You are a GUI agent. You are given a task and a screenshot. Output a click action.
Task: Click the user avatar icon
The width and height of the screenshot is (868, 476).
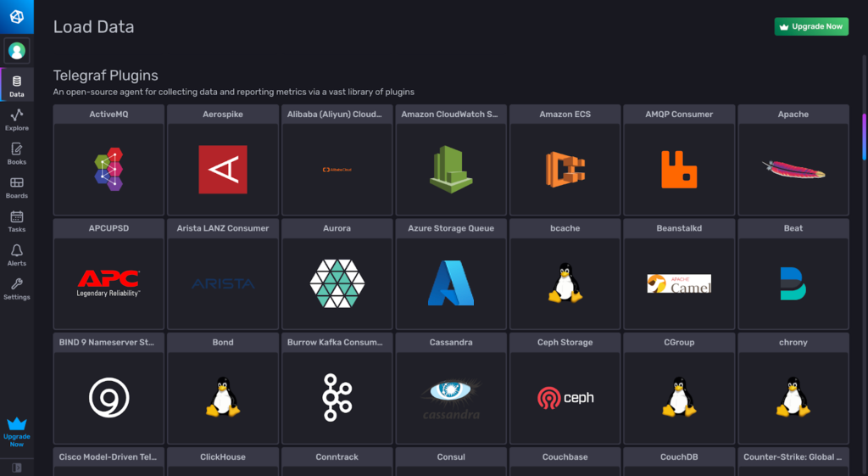coord(17,50)
